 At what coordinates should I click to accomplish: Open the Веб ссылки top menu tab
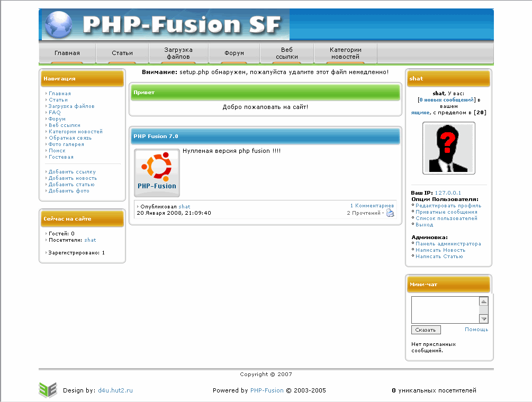(x=287, y=53)
